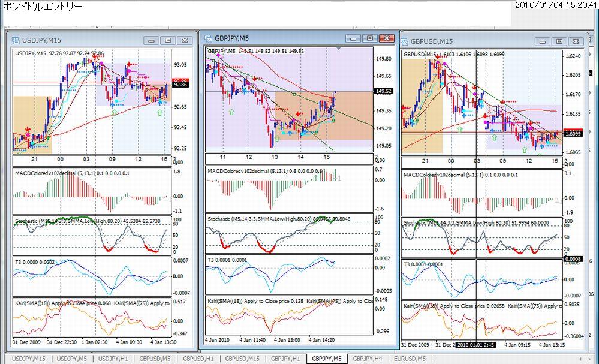Click the GBPJPY,M5 window chart icon

[x=208, y=38]
